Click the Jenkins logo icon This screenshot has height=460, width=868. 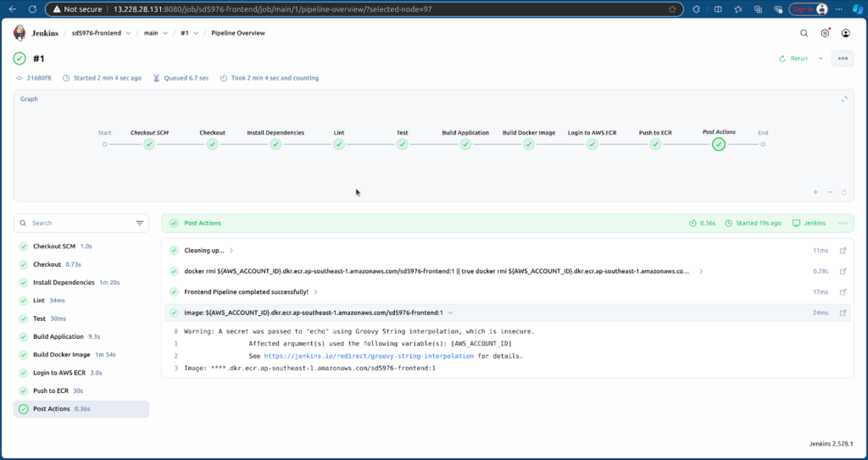coord(19,33)
